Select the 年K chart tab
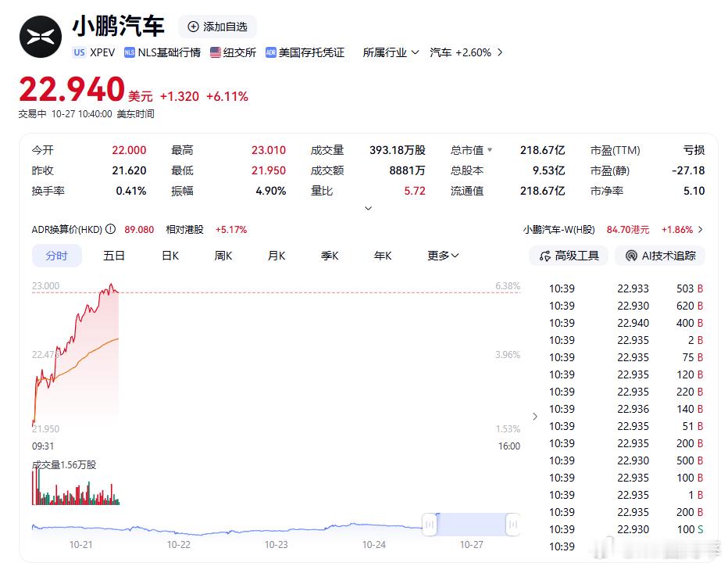Screen dimensions: 728x566 (382, 256)
